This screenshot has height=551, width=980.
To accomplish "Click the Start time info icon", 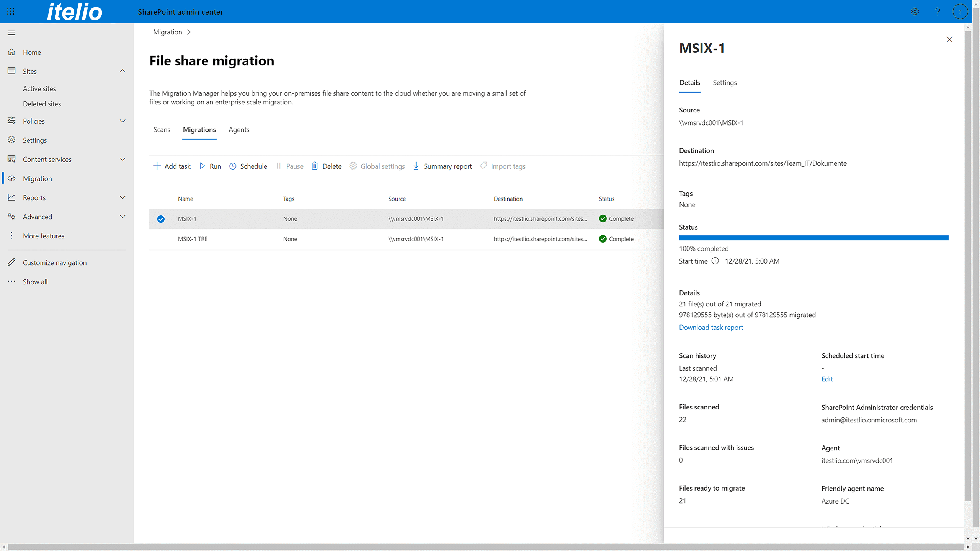I will (x=715, y=261).
